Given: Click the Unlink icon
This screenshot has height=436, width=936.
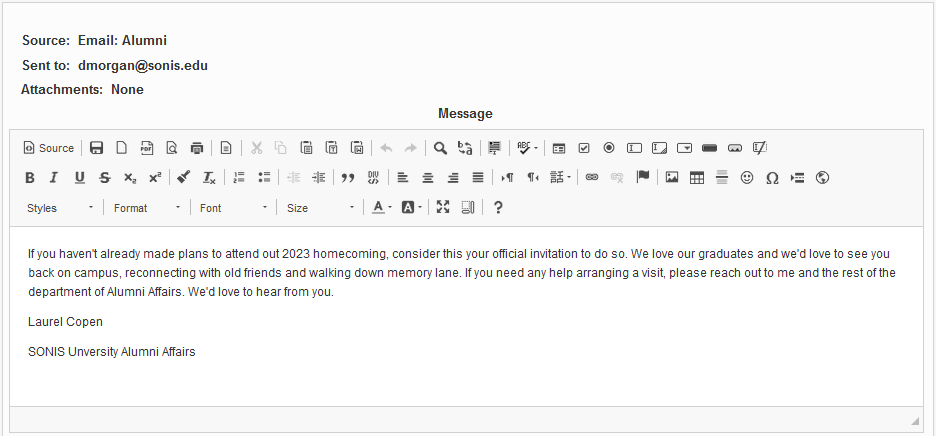Looking at the screenshot, I should point(617,177).
